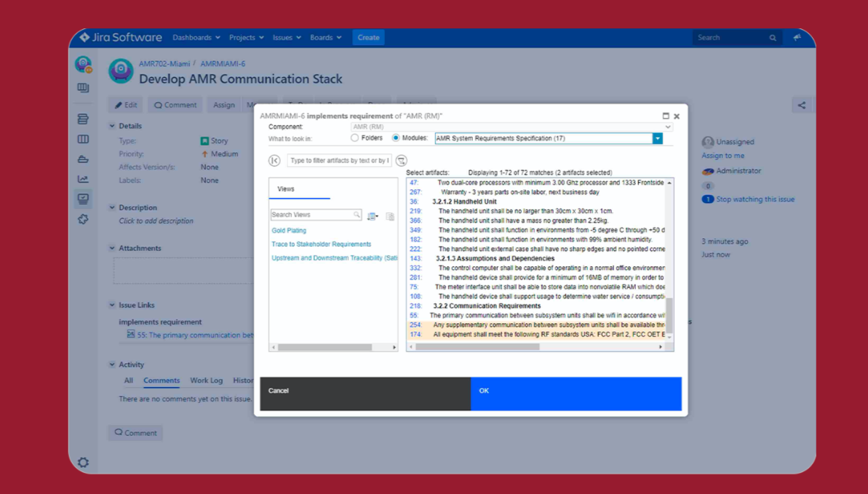Image resolution: width=868 pixels, height=494 pixels.
Task: Maximize the implements requirement dialog
Action: pos(666,116)
